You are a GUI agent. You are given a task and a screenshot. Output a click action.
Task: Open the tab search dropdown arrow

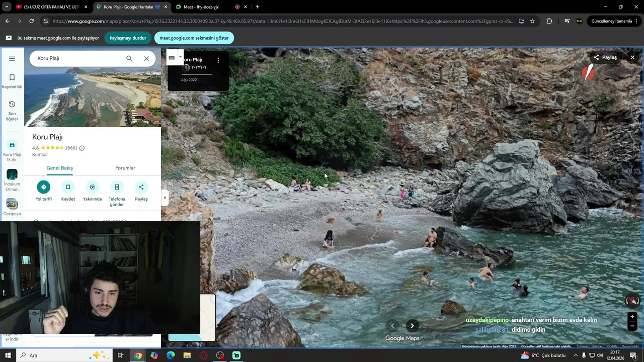pos(7,7)
